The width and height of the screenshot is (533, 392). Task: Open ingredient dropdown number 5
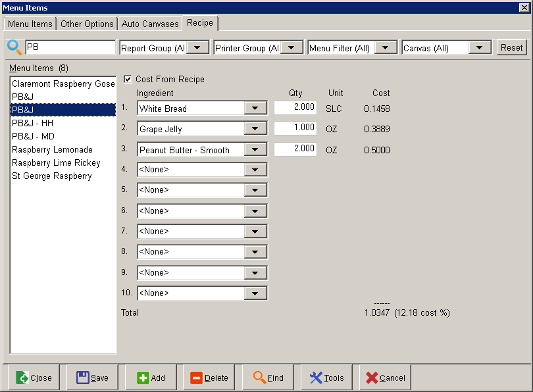255,190
